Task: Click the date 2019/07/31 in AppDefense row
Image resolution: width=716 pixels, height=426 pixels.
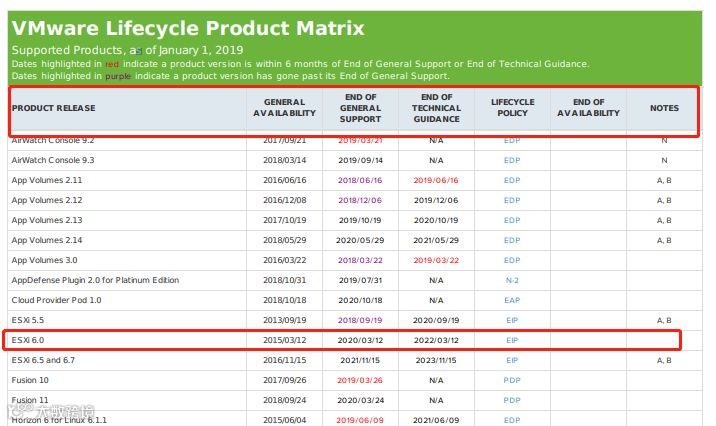Action: point(360,280)
